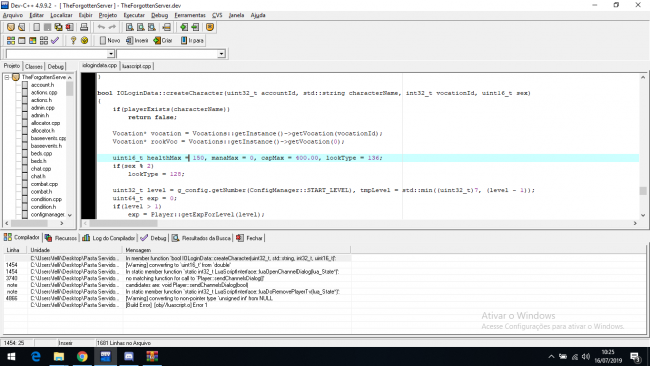
Task: Open Chrome from the taskbar
Action: [x=82, y=356]
